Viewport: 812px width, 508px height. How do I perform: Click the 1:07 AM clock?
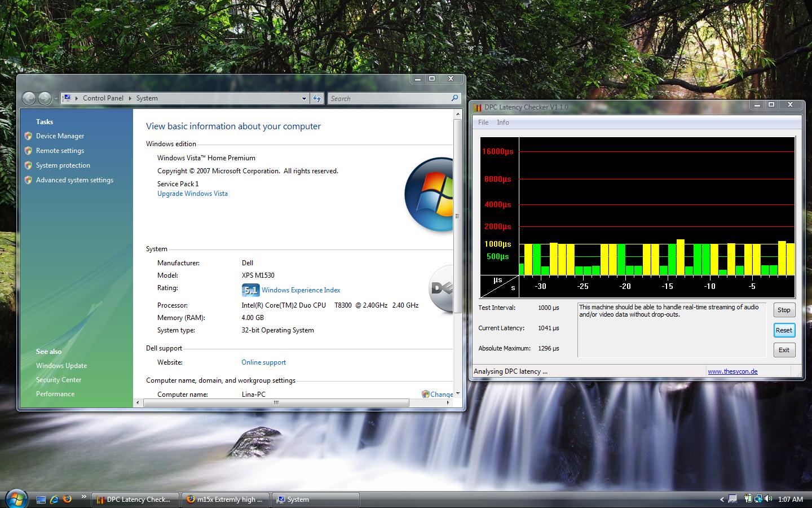[x=790, y=500]
